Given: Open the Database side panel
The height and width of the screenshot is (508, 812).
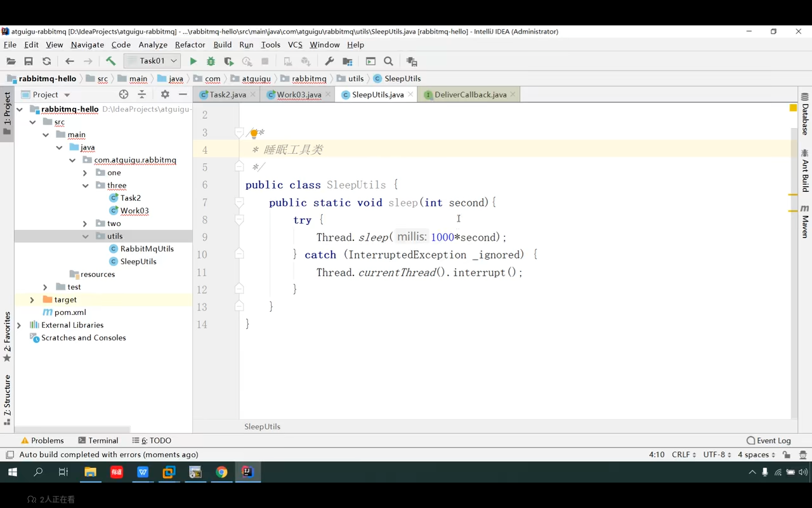Looking at the screenshot, I should pyautogui.click(x=805, y=114).
